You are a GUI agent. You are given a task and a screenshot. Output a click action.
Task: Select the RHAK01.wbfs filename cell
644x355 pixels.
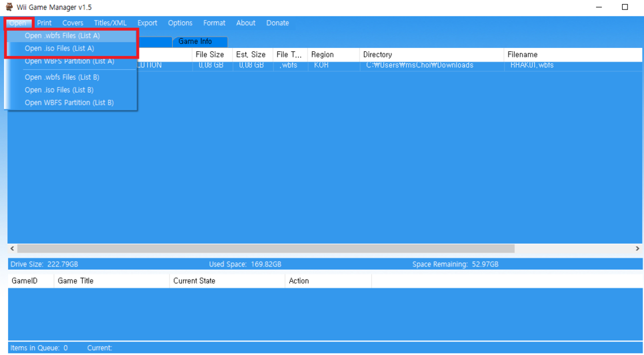573,66
